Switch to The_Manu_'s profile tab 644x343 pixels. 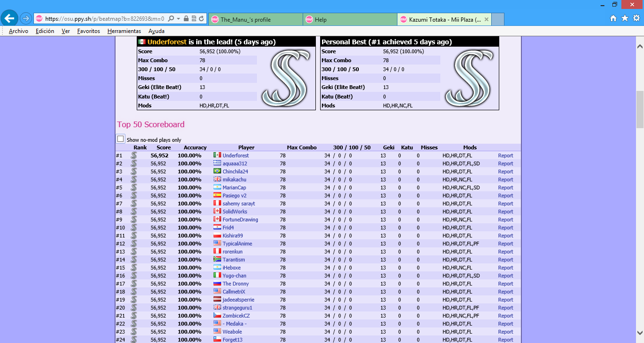(x=255, y=19)
